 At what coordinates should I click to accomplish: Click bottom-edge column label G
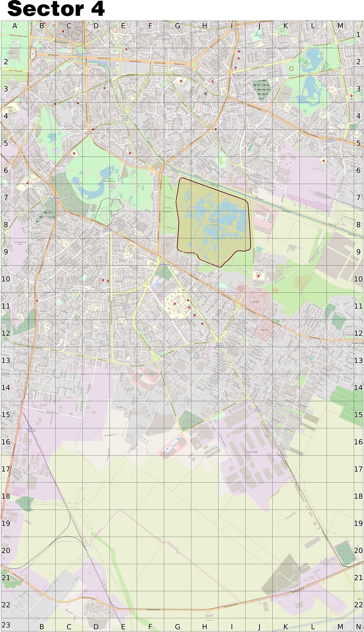[178, 627]
